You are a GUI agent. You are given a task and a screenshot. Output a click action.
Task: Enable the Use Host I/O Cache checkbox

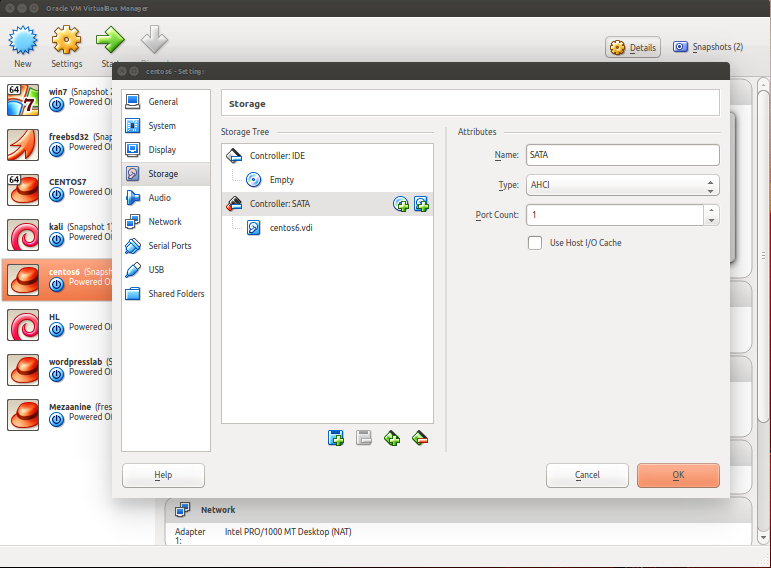535,243
